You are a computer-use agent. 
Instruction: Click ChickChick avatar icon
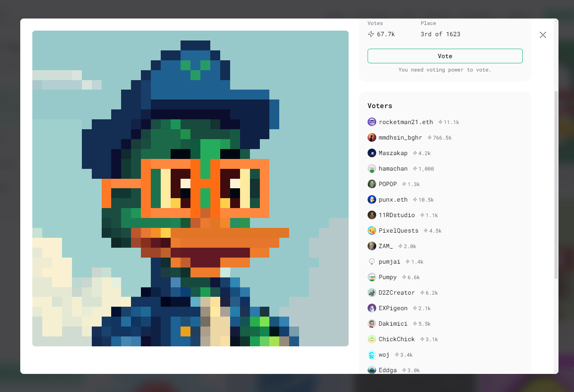click(372, 339)
